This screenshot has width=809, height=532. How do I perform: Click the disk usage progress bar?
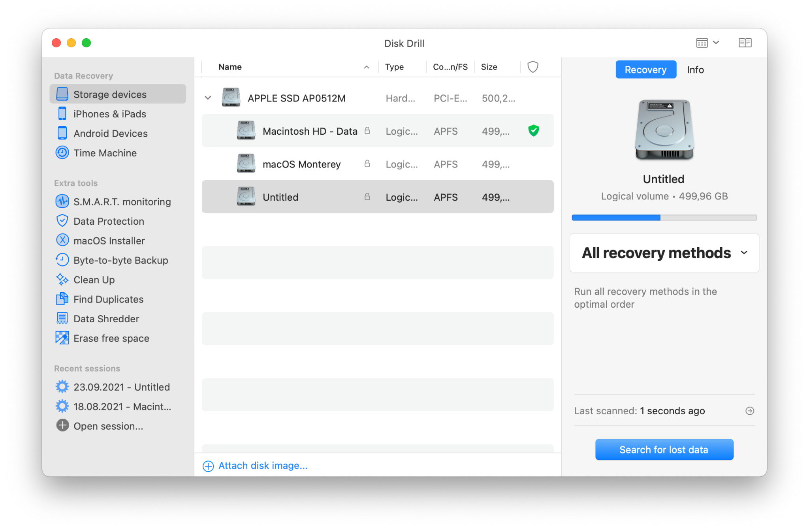664,218
